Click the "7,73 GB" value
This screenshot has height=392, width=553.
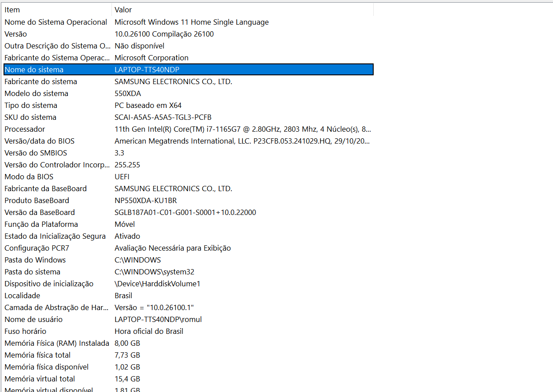pos(127,355)
